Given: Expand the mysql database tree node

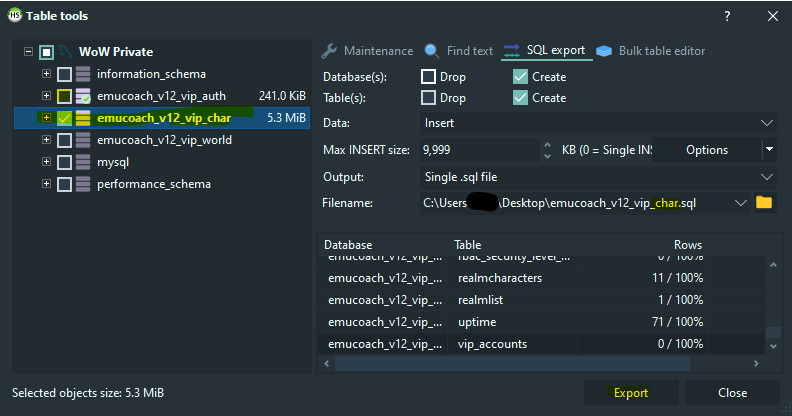Looking at the screenshot, I should point(46,162).
